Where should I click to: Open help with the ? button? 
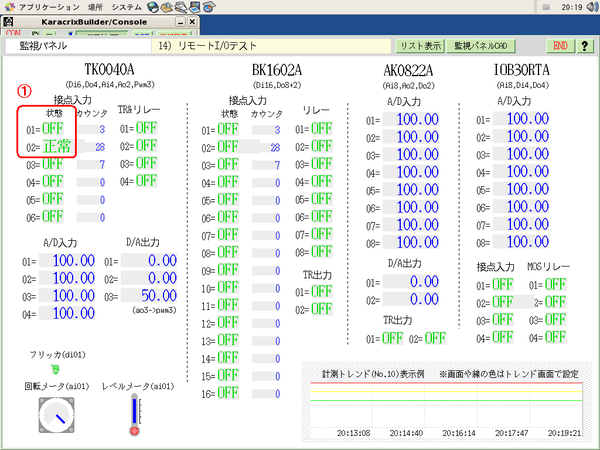pos(585,46)
